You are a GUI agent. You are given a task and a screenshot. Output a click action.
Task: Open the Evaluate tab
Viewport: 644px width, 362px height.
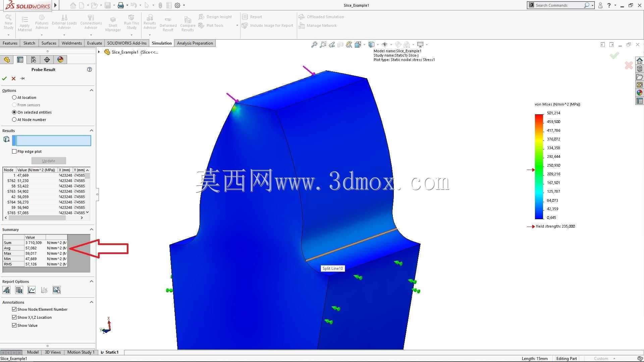click(95, 43)
